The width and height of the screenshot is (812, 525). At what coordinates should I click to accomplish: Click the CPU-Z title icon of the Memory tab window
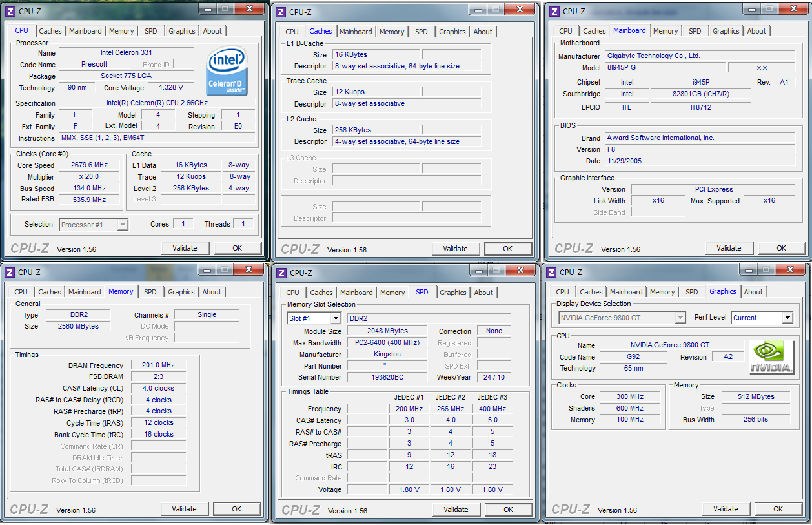point(10,272)
